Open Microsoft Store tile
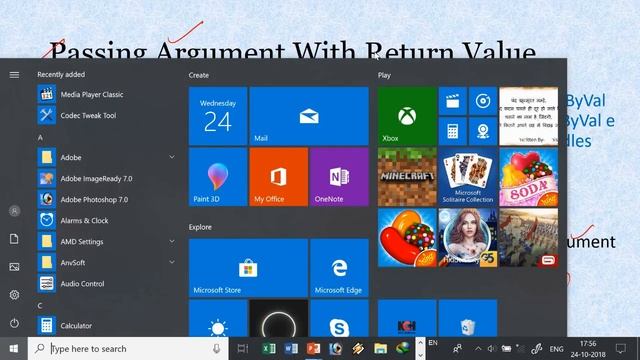The image size is (640, 360). [248, 268]
